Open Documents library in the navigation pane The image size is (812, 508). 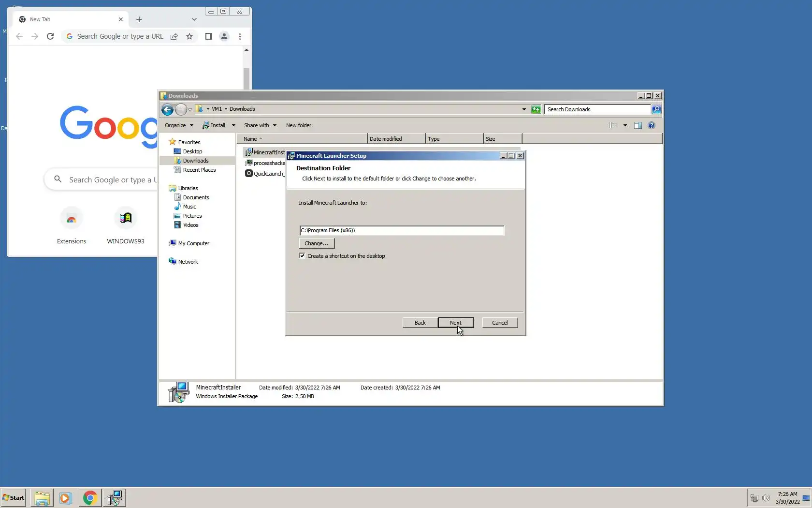(196, 197)
